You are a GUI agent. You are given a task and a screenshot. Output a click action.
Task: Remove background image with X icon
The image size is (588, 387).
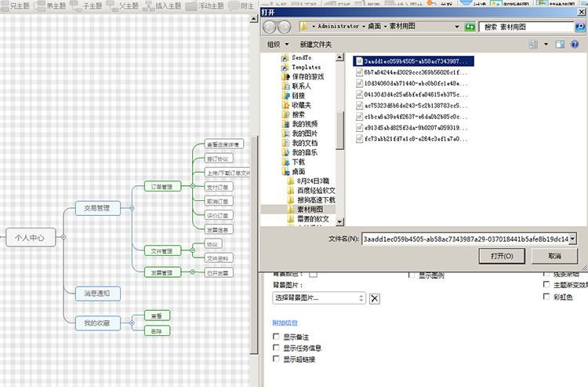pos(375,298)
